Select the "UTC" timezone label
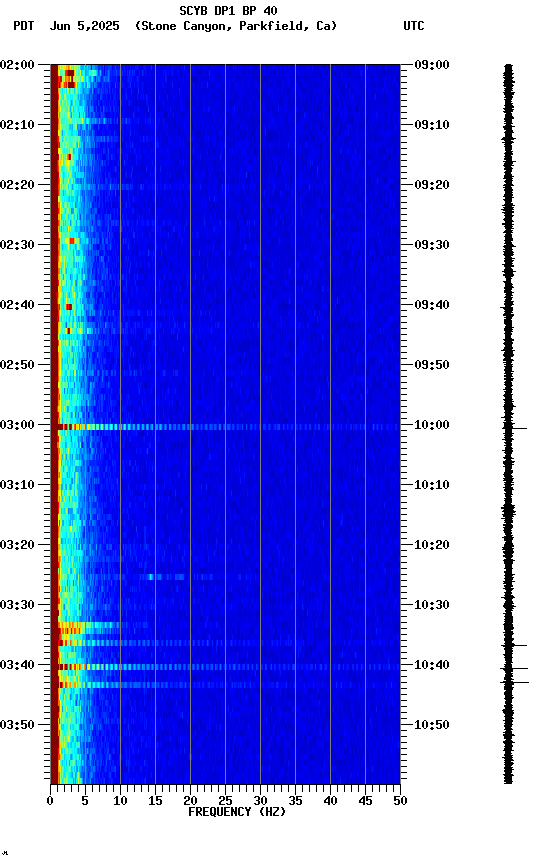Viewport: 552px width, 864px height. click(x=414, y=26)
